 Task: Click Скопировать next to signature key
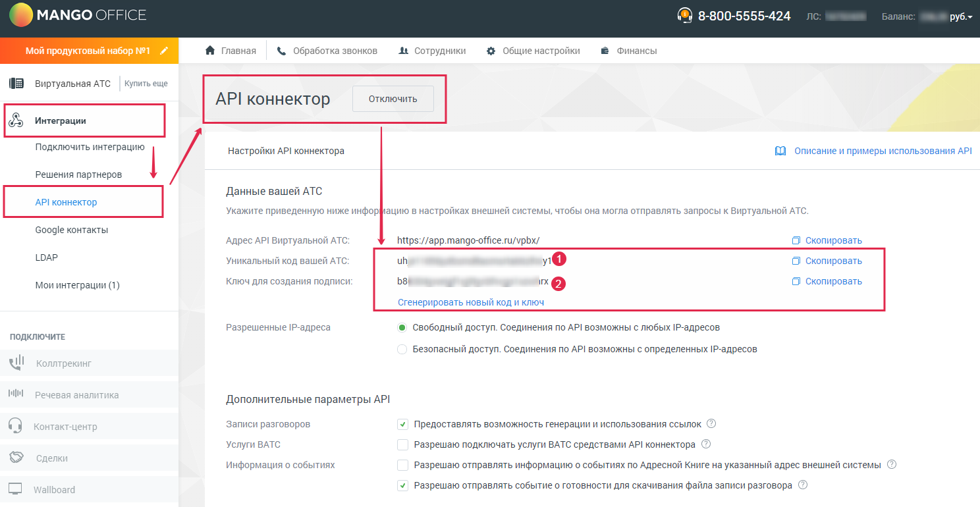pos(834,281)
